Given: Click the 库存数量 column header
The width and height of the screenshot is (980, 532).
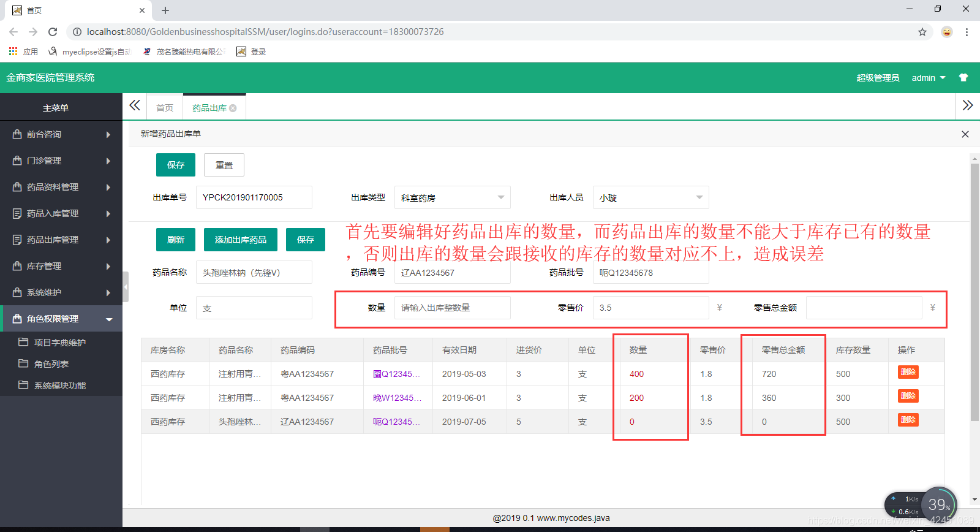Looking at the screenshot, I should tap(853, 350).
